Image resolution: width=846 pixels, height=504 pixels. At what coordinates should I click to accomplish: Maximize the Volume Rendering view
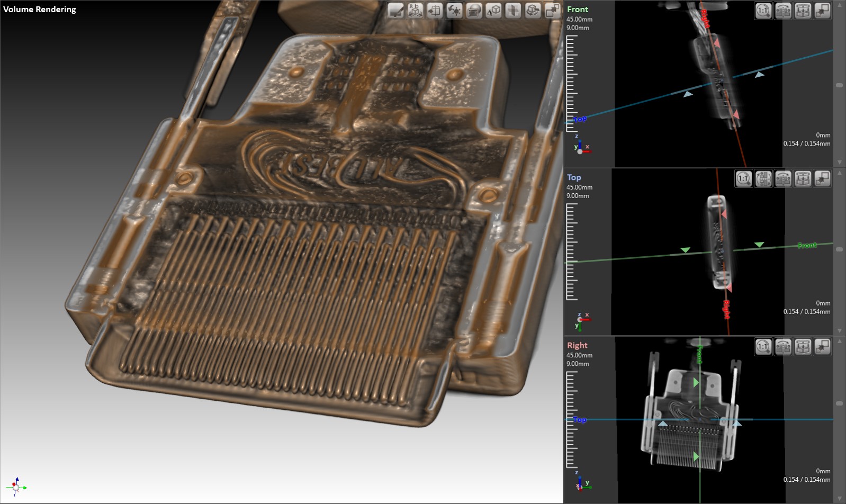552,11
